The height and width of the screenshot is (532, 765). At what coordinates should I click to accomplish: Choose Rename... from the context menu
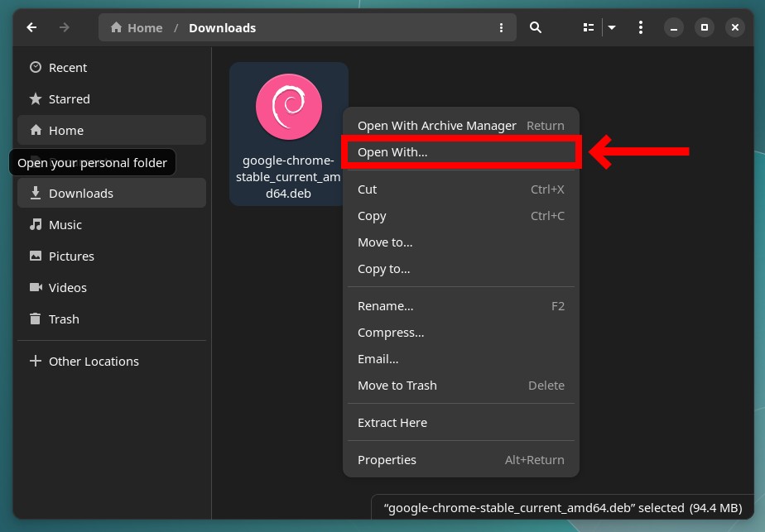pyautogui.click(x=461, y=306)
